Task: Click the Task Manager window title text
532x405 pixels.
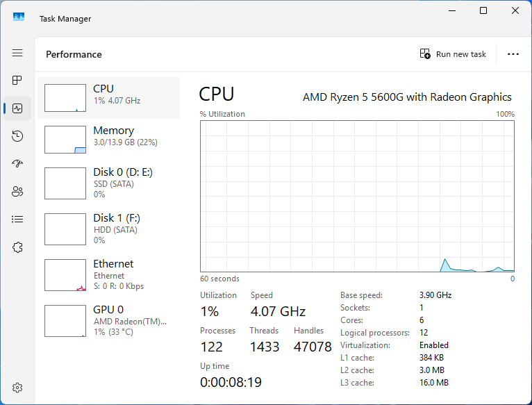Action: 65,19
